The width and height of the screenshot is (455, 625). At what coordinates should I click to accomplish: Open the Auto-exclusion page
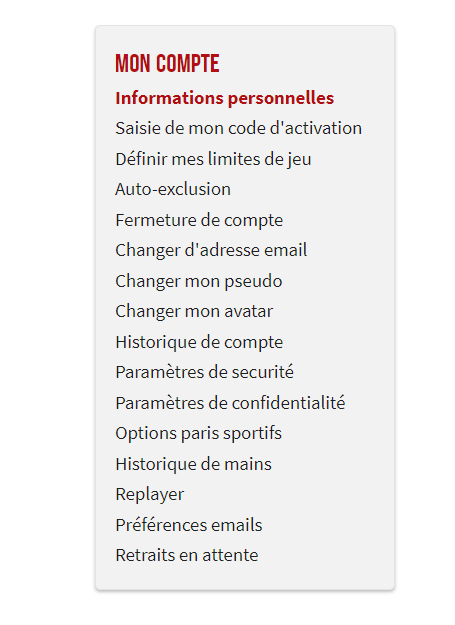point(173,189)
